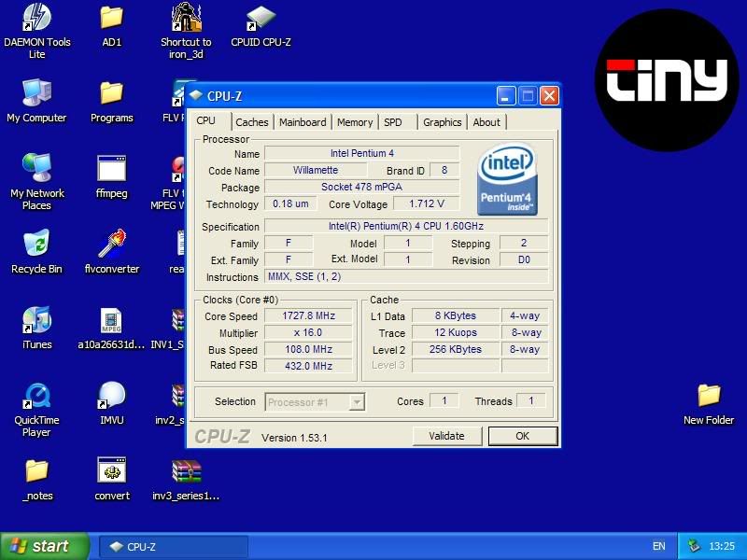Open QuickTime Player desktop shortcut
The width and height of the screenshot is (747, 560).
pyautogui.click(x=36, y=410)
